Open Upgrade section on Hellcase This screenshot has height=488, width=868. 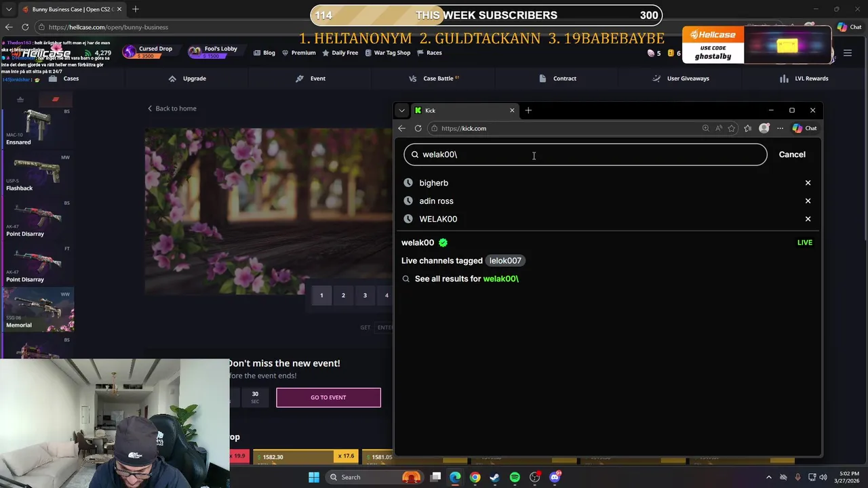coord(187,79)
